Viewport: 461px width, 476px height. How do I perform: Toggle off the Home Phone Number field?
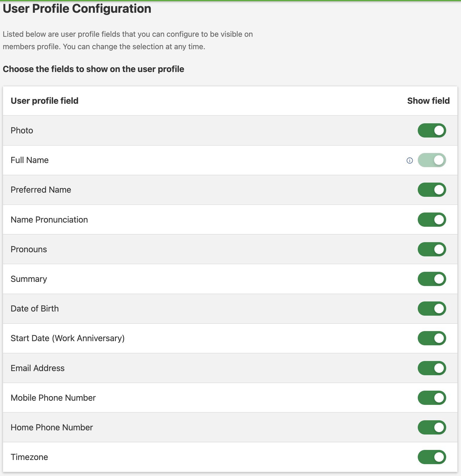pyautogui.click(x=432, y=427)
